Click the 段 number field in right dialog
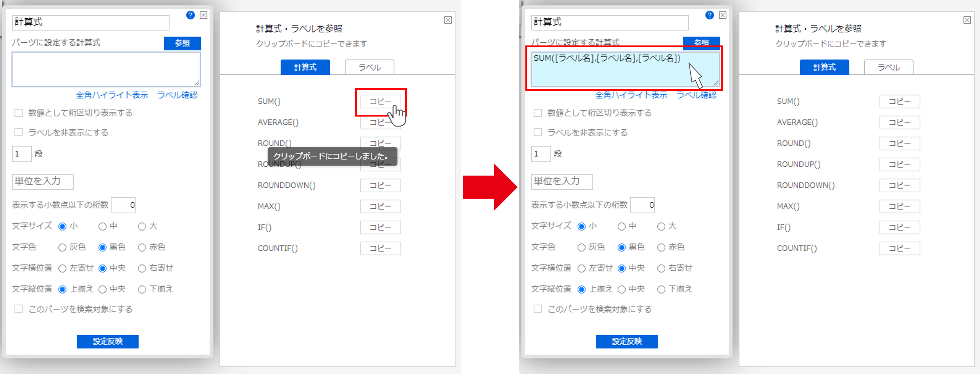The height and width of the screenshot is (374, 980). (541, 154)
